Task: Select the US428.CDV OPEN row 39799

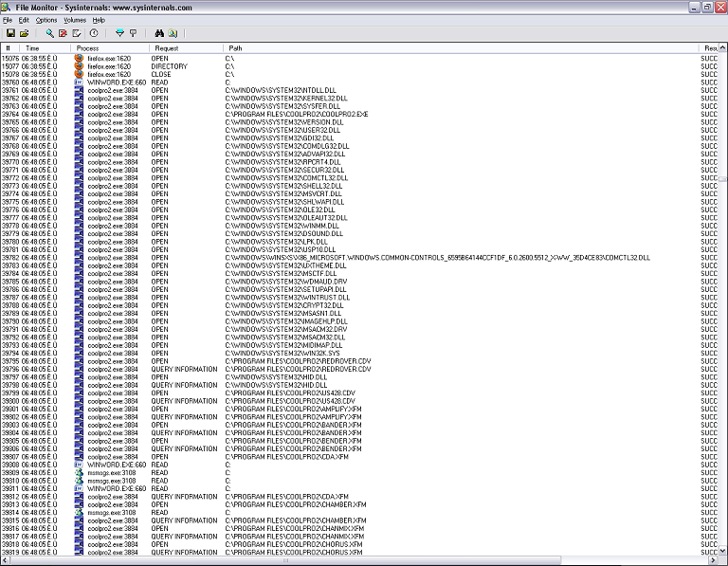Action: coord(359,393)
